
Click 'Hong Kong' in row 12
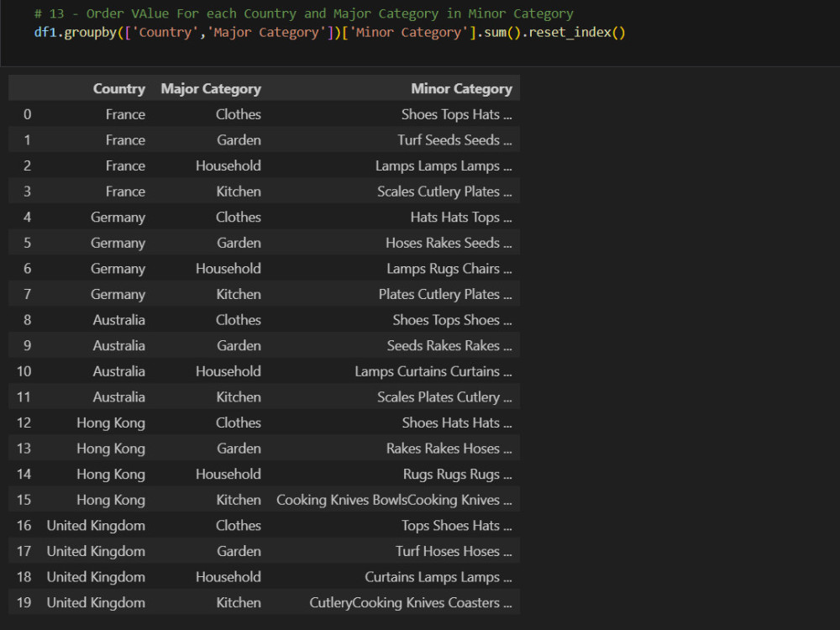[111, 423]
